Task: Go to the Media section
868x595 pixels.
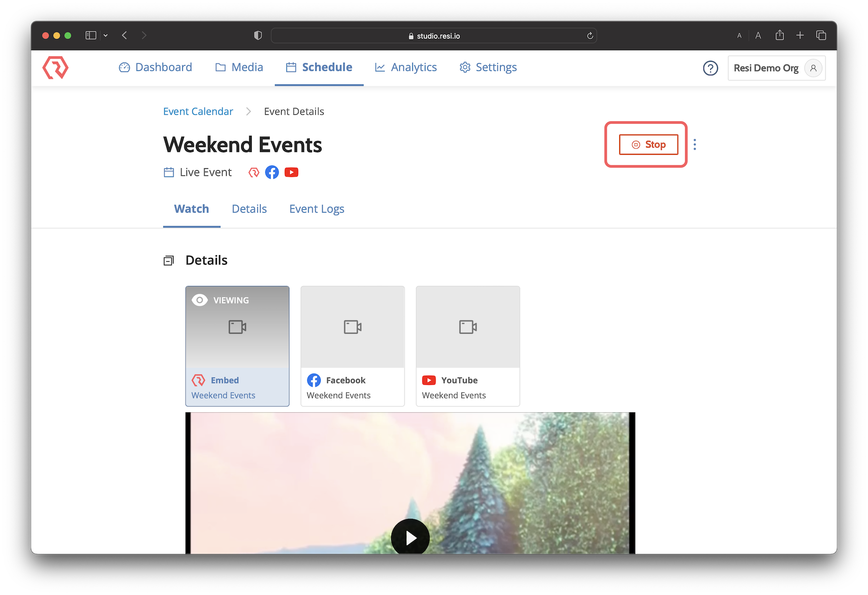Action: [x=239, y=68]
